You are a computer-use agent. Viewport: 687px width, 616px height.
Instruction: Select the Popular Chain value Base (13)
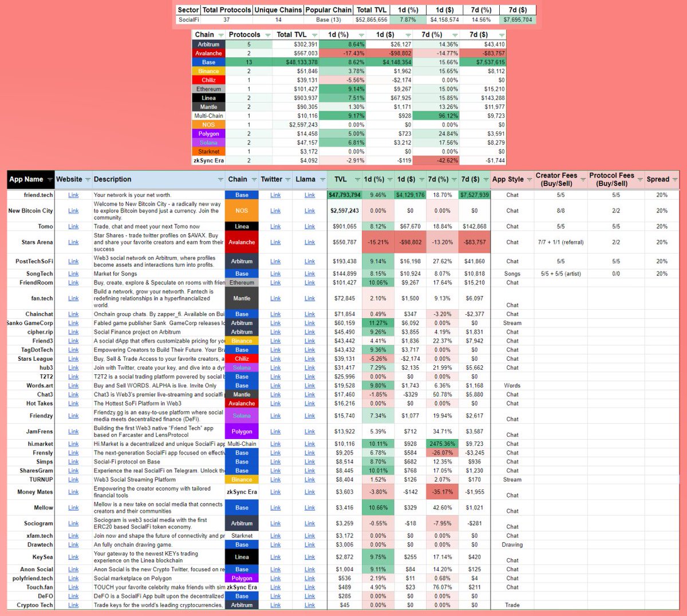pos(328,19)
